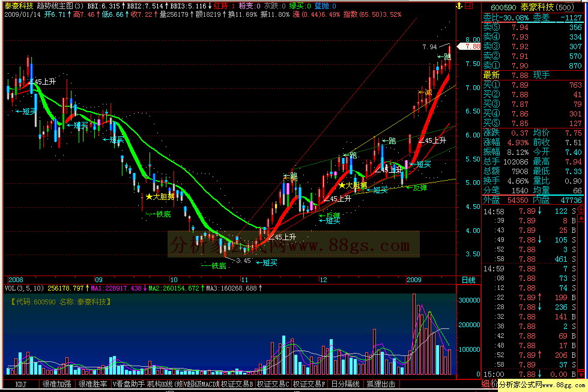This screenshot has width=588, height=392.
Task: Click the 买① 7.89 bid row
Action: pyautogui.click(x=533, y=85)
